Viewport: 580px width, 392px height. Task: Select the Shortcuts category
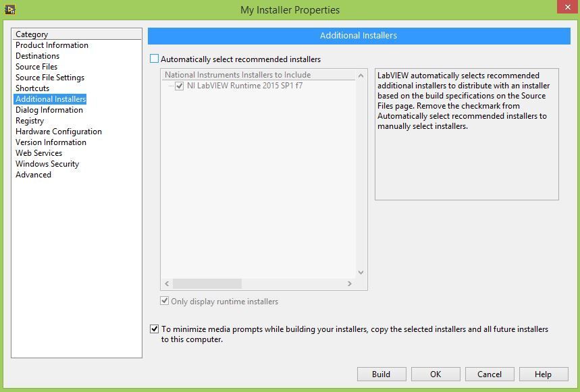click(x=32, y=88)
